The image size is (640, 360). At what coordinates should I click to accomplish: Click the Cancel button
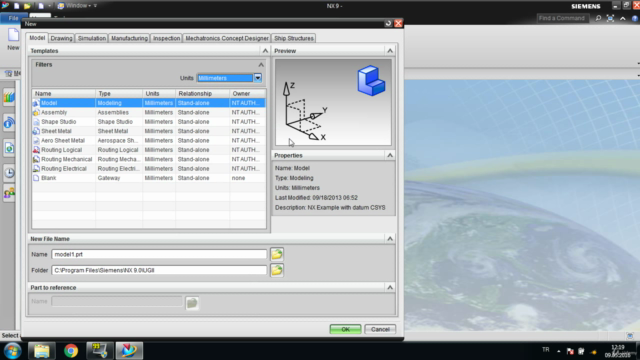pyautogui.click(x=380, y=329)
